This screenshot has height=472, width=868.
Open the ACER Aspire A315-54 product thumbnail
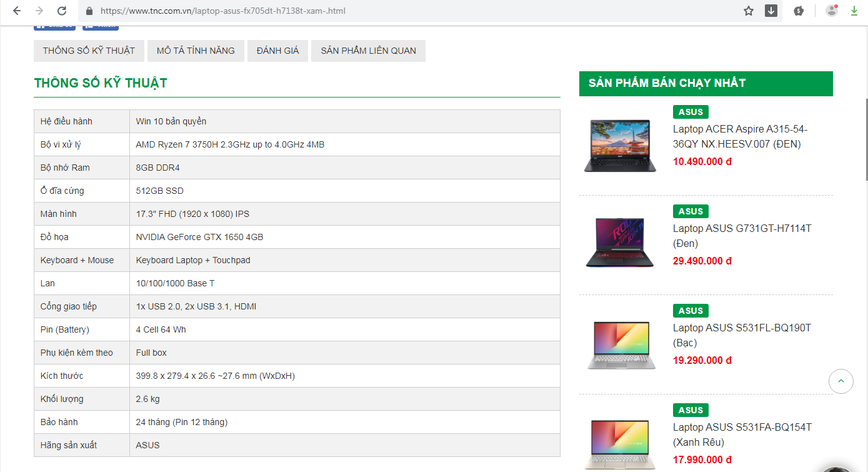point(621,146)
